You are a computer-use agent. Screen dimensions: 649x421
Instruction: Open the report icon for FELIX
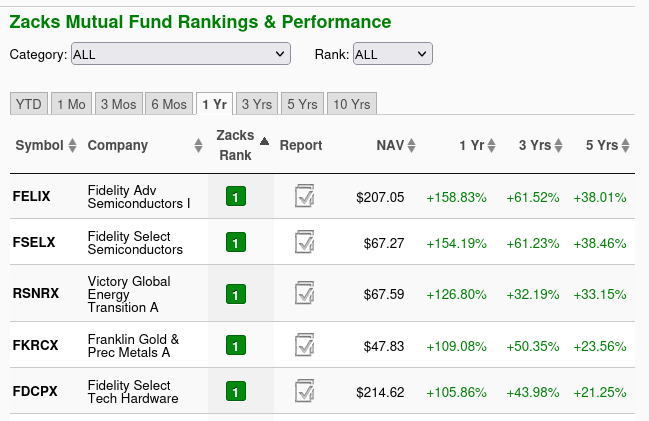pyautogui.click(x=305, y=196)
